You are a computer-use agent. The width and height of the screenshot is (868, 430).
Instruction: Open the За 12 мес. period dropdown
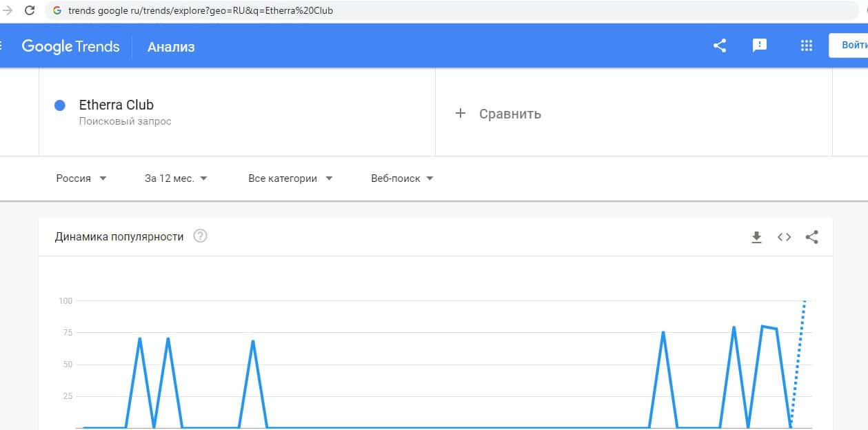click(x=176, y=178)
